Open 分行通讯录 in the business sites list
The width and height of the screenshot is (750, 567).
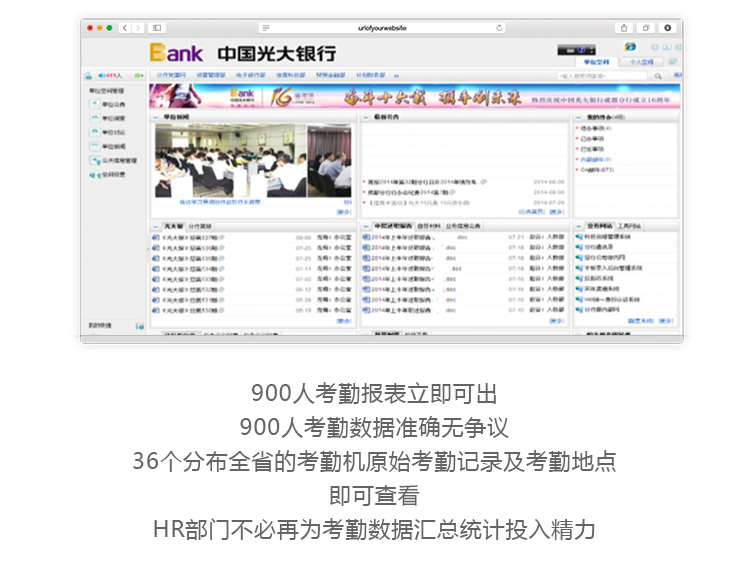[598, 247]
